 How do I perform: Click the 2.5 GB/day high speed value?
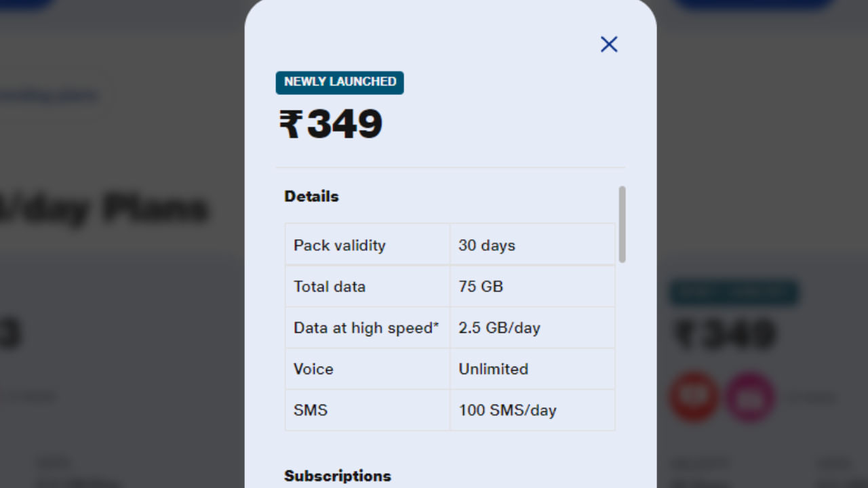500,327
